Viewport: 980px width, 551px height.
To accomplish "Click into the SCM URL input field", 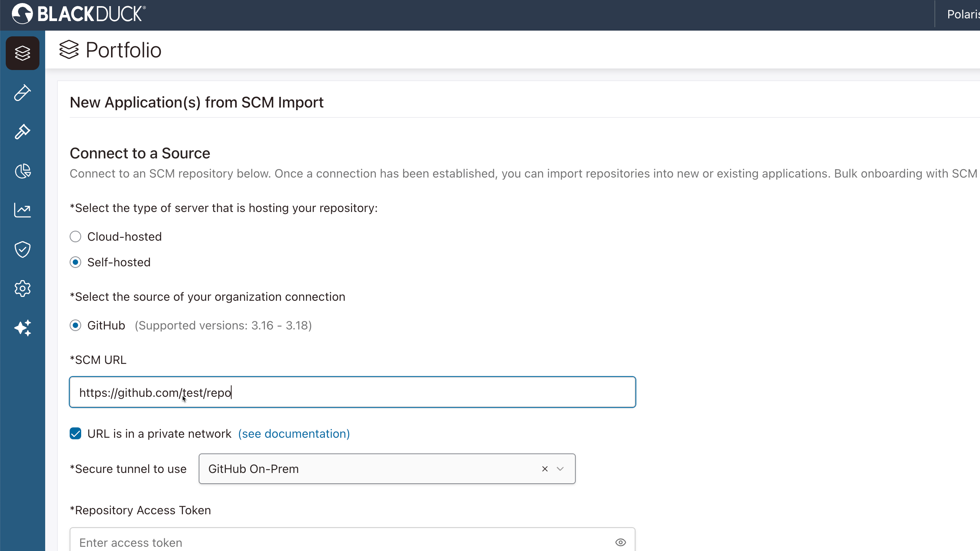I will 353,392.
